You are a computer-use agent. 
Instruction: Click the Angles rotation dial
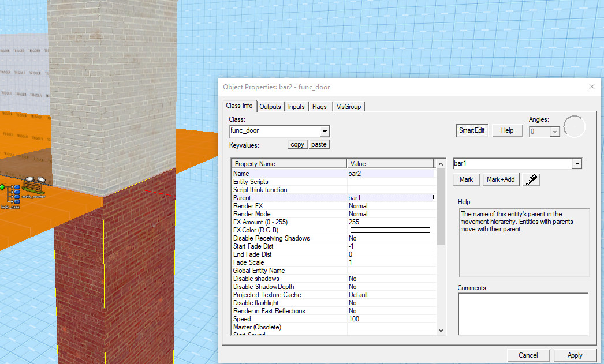coord(575,126)
